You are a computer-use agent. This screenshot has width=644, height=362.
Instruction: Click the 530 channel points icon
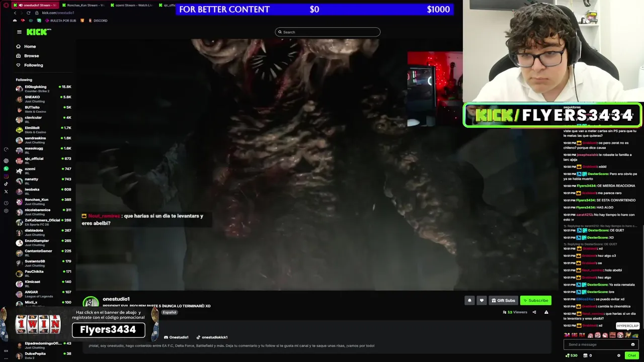pyautogui.click(x=572, y=355)
